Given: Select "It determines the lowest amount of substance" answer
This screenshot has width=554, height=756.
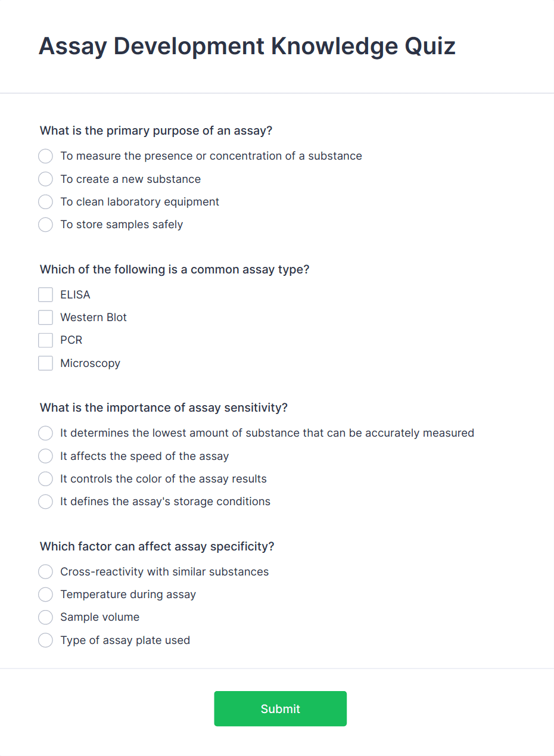Looking at the screenshot, I should coord(45,433).
